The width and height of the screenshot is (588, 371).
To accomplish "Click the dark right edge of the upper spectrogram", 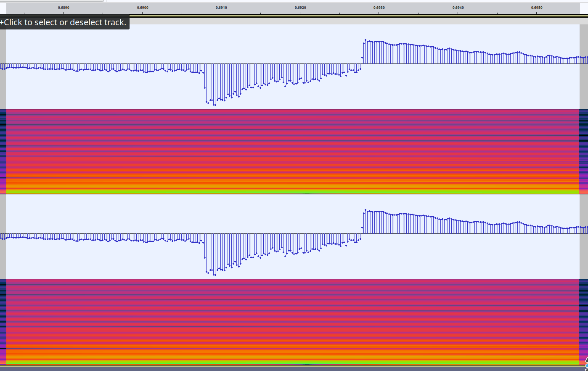I will [x=583, y=151].
